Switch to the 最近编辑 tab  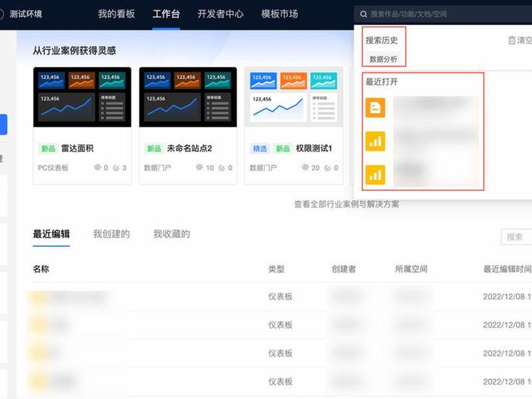pos(51,234)
